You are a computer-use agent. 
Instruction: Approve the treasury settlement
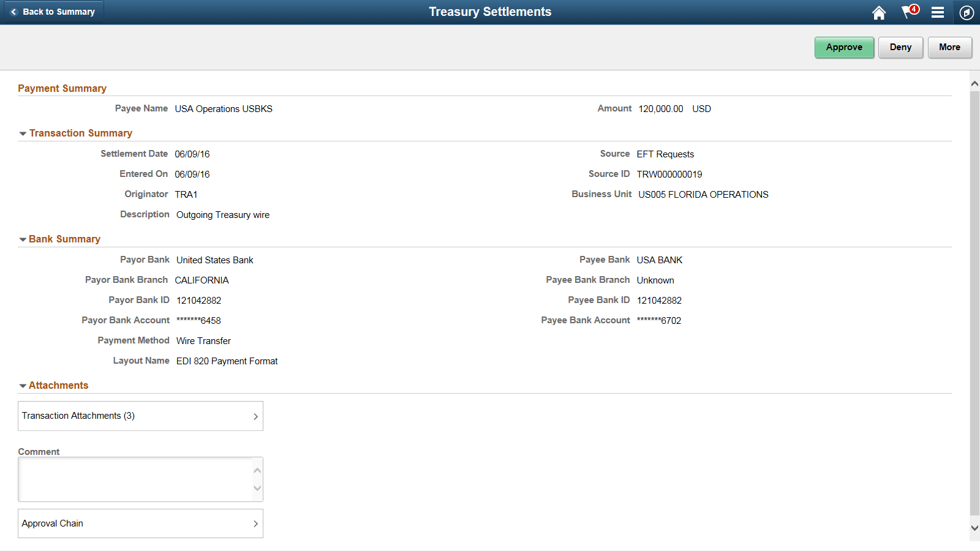[x=844, y=47]
